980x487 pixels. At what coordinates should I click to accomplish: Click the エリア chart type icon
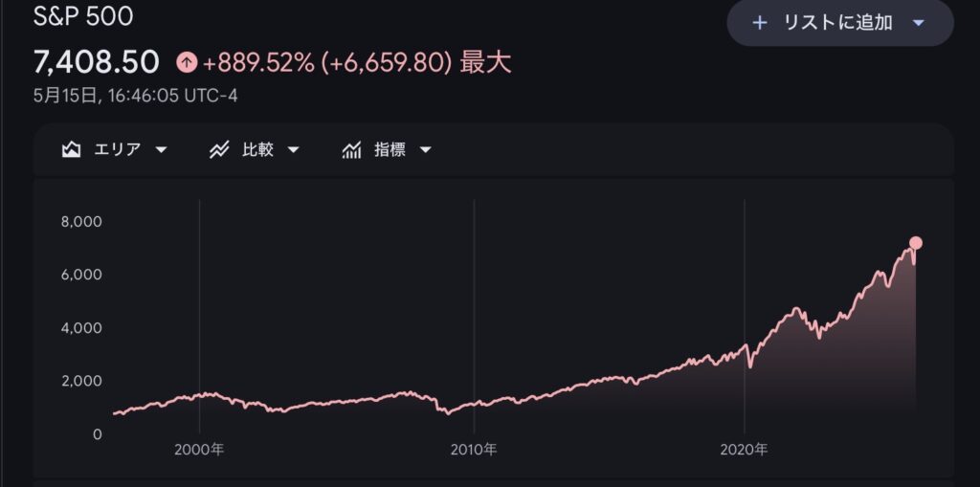[71, 150]
